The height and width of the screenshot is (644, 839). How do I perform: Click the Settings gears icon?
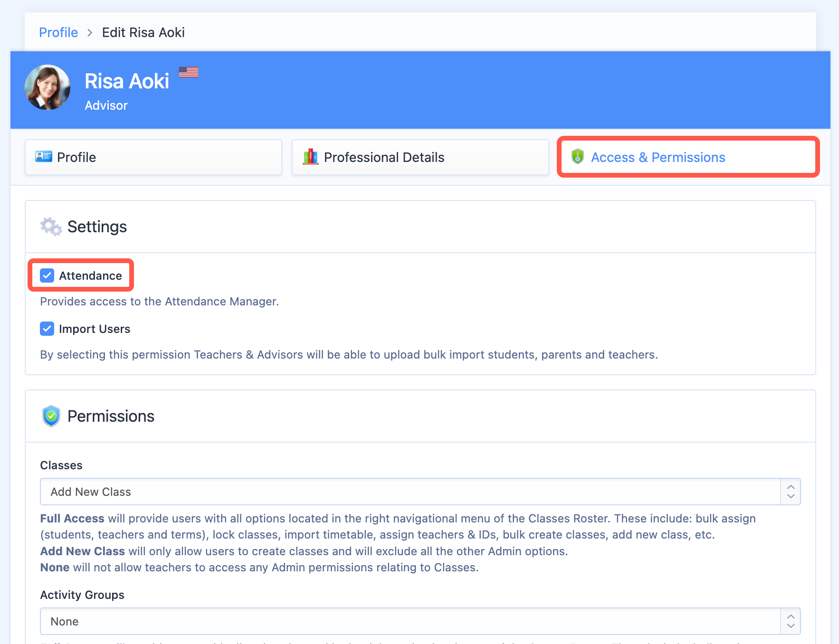51,227
